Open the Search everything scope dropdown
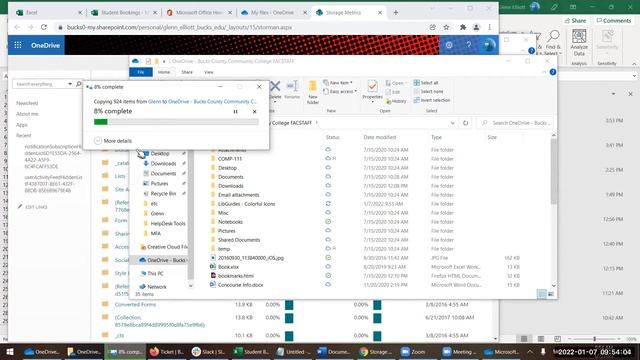Image resolution: width=640 pixels, height=360 pixels. [x=70, y=84]
